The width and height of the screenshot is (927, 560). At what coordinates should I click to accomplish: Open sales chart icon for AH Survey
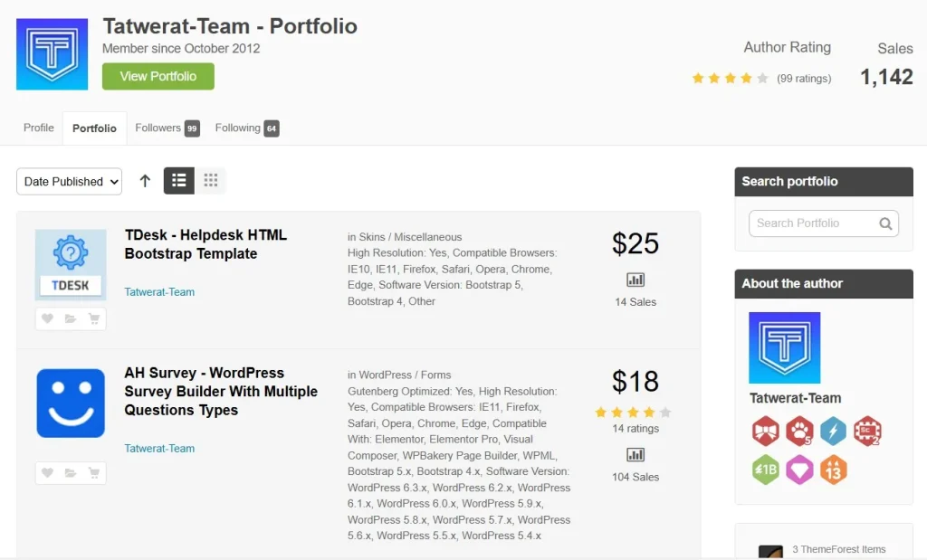click(x=636, y=455)
